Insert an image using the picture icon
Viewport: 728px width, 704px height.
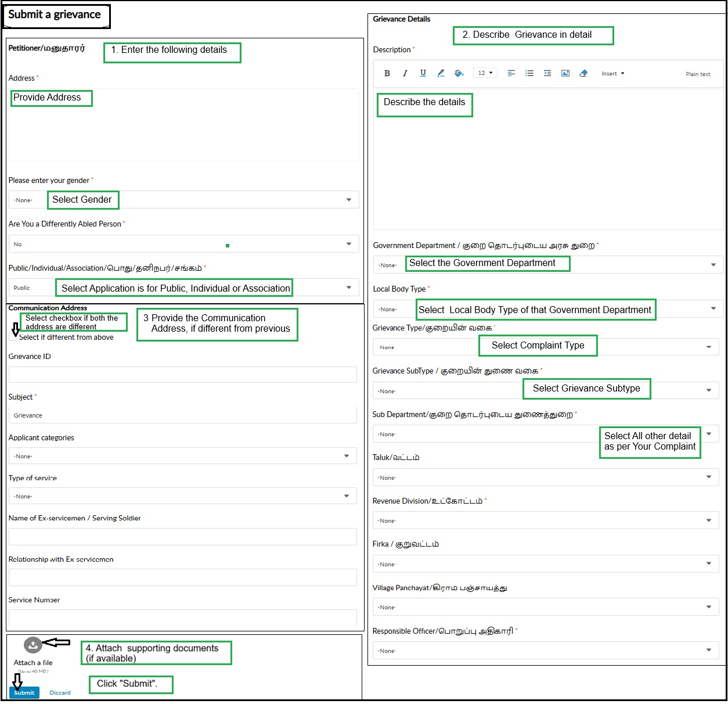tap(565, 73)
